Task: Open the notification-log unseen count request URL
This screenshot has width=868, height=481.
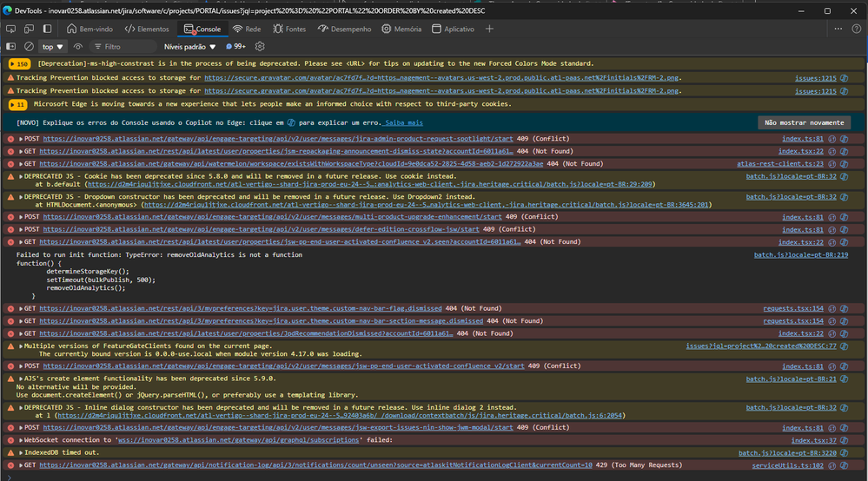Action: pos(315,465)
